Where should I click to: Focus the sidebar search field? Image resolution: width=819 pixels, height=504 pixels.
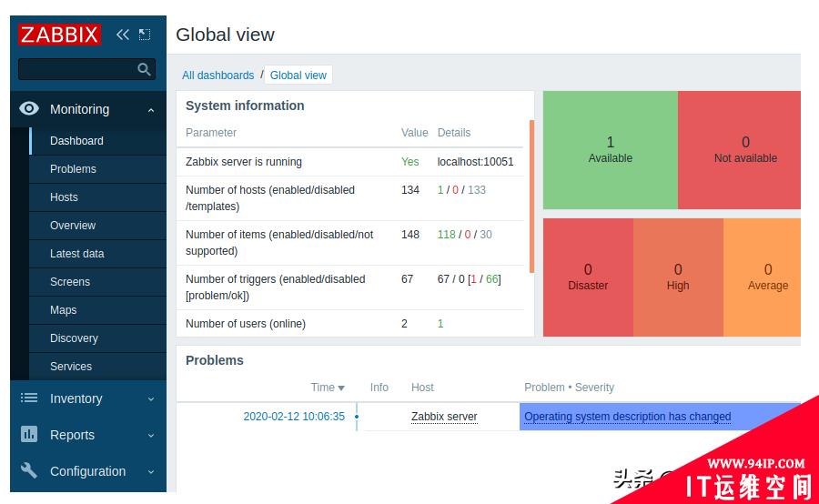86,69
